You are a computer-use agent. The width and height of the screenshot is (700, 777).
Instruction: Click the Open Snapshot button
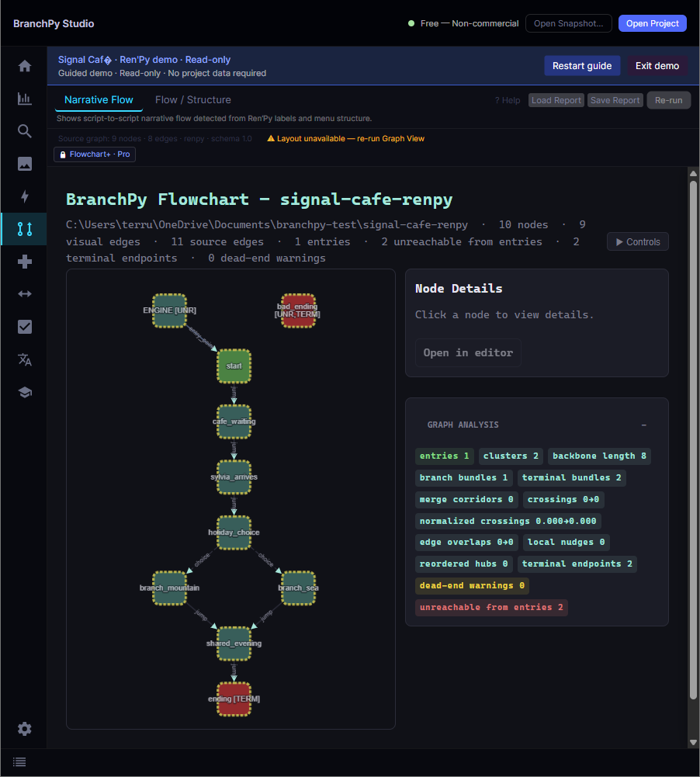568,23
